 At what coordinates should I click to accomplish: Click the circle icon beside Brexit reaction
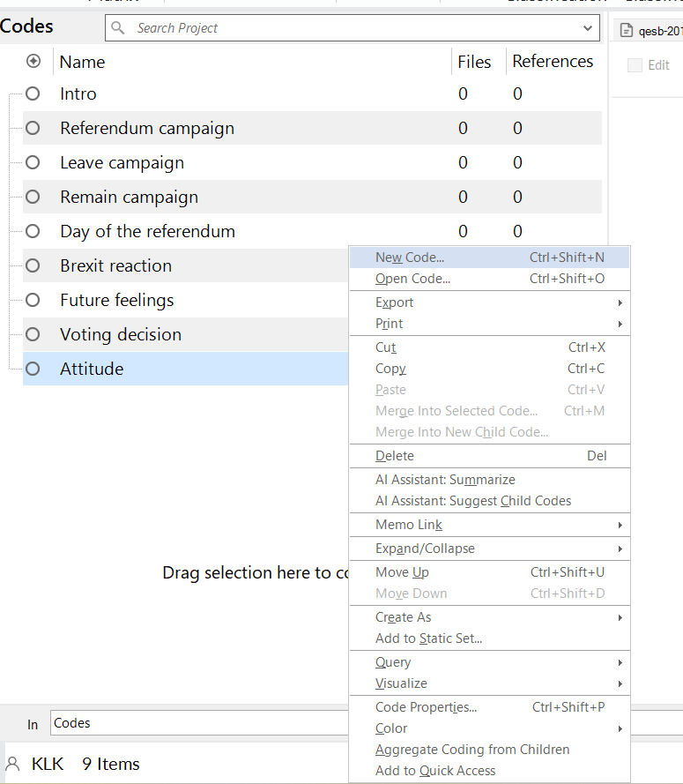click(x=33, y=265)
